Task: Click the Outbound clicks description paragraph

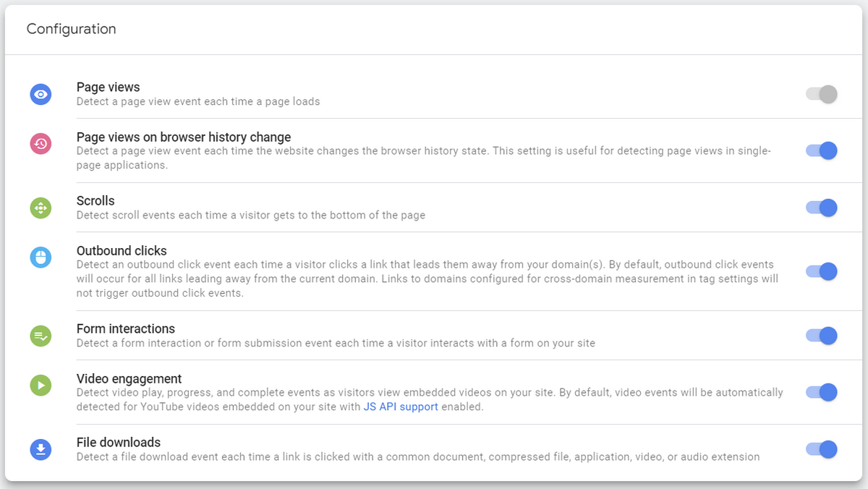Action: [x=427, y=279]
